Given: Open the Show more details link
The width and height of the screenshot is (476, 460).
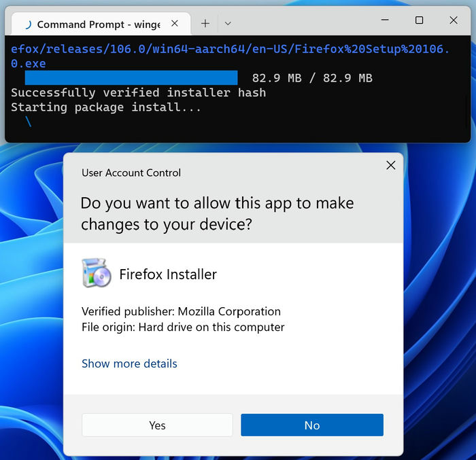Looking at the screenshot, I should (x=129, y=364).
